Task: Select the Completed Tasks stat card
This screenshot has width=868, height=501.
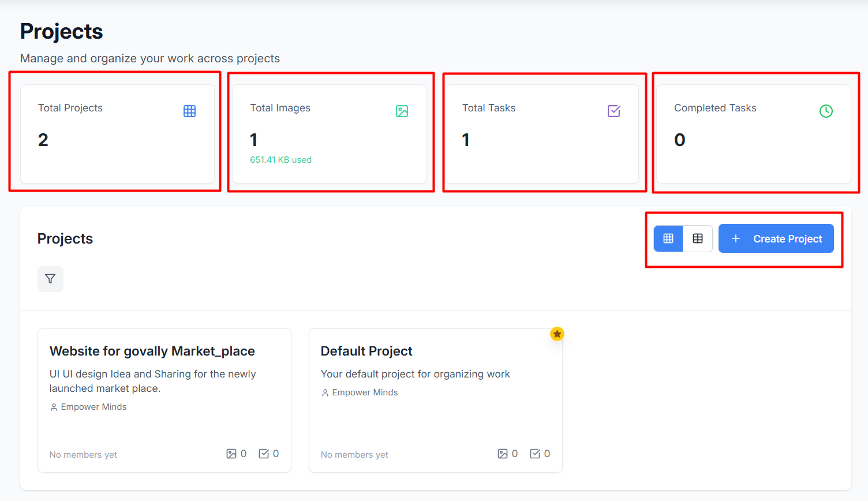Action: pyautogui.click(x=754, y=134)
